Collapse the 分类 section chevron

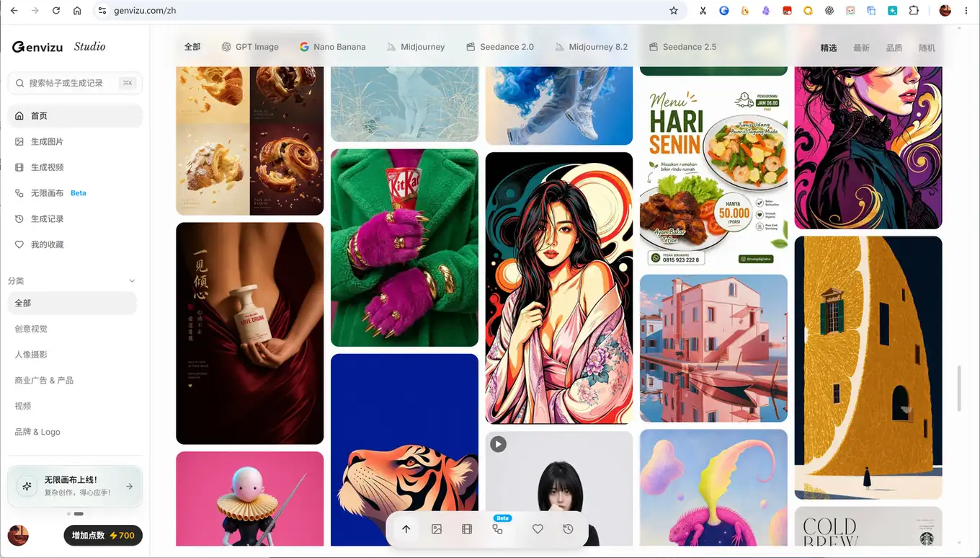click(x=132, y=280)
